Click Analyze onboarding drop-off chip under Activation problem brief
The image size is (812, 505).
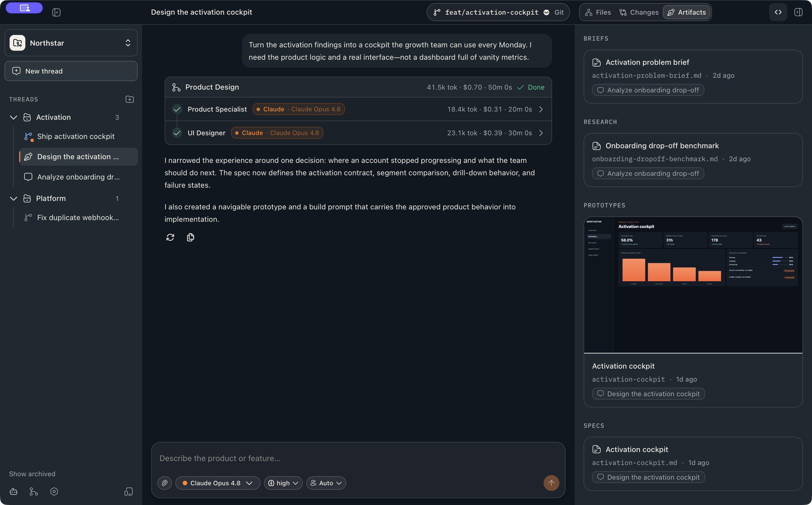click(648, 90)
